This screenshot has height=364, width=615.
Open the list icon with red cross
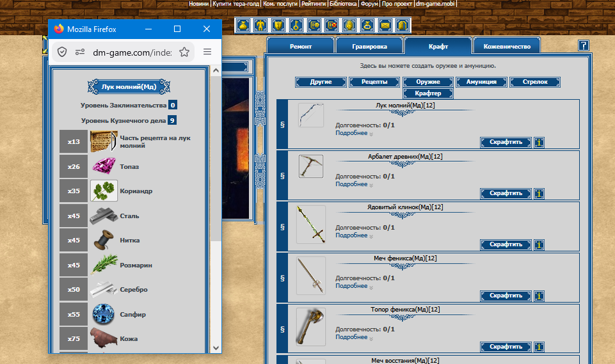pyautogui.click(x=331, y=26)
